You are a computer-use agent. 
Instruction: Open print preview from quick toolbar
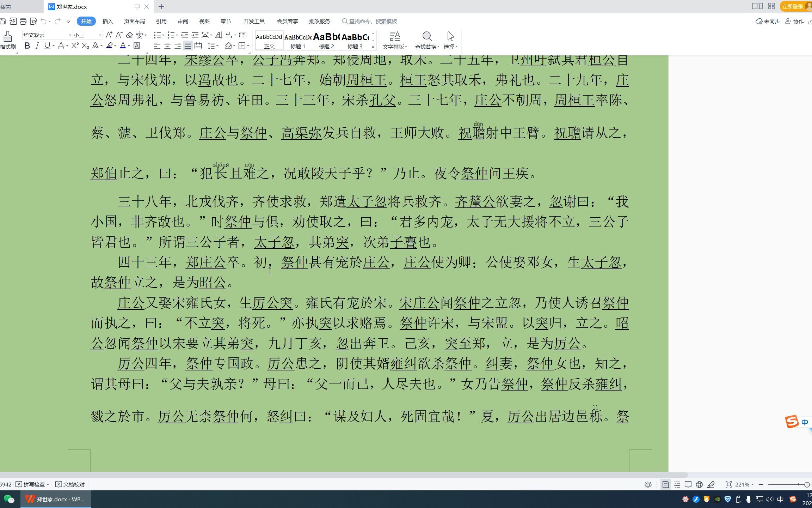33,21
